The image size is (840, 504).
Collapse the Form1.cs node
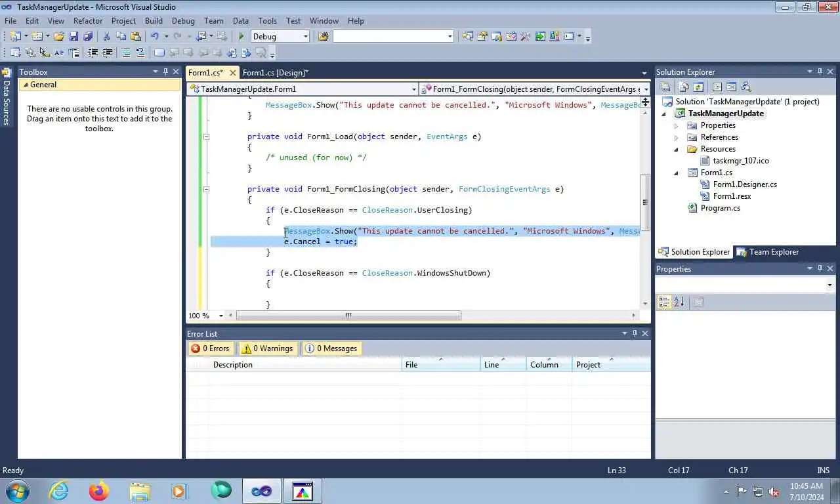pos(677,173)
